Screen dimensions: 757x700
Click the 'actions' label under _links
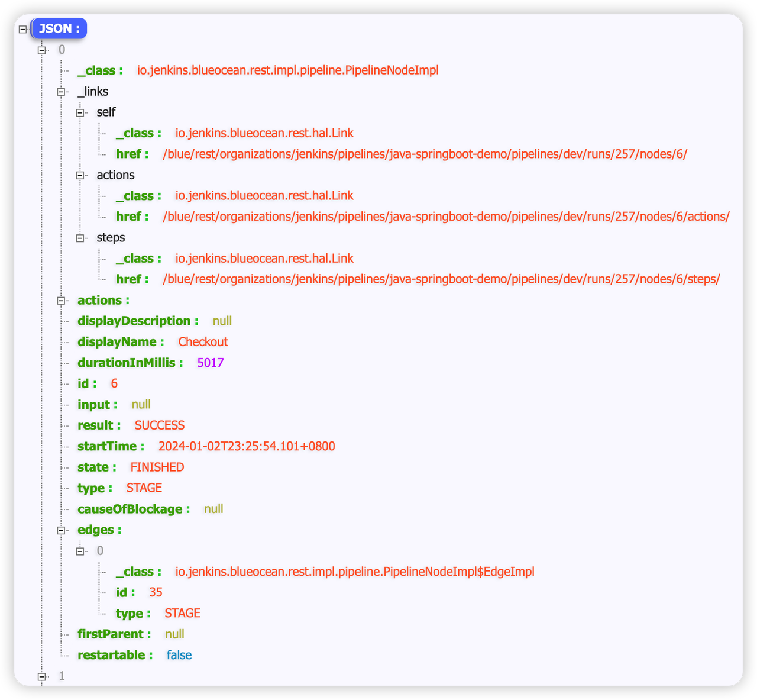(115, 175)
